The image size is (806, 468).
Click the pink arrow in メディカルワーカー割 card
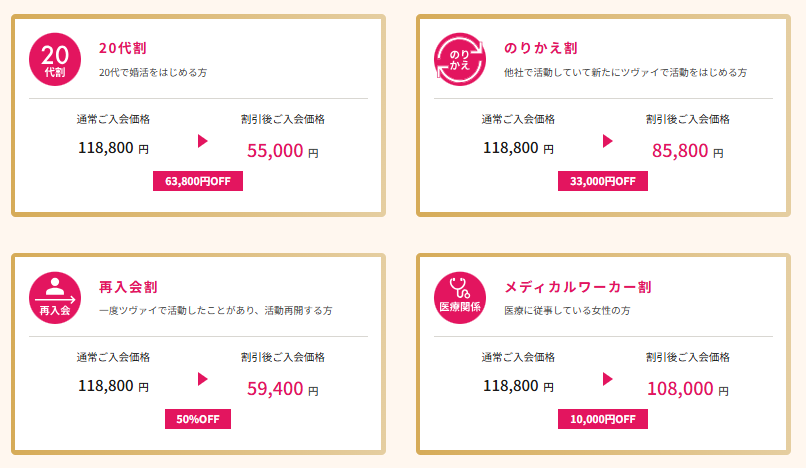coord(607,379)
